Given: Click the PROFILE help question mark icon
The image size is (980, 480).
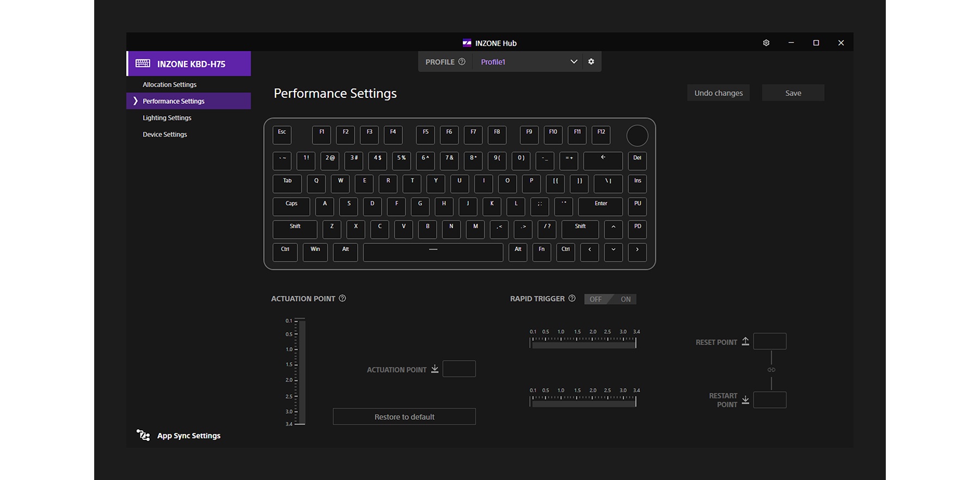Looking at the screenshot, I should (462, 61).
